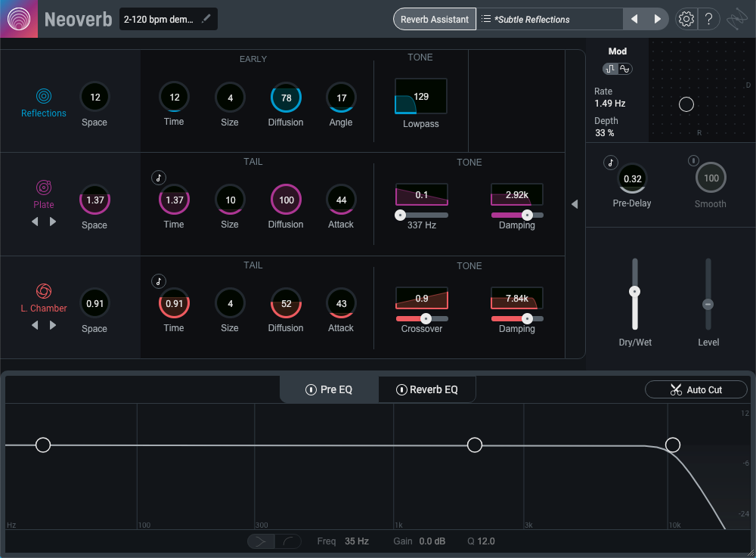Click the L. Chamber Diffusion knob 52

point(286,303)
